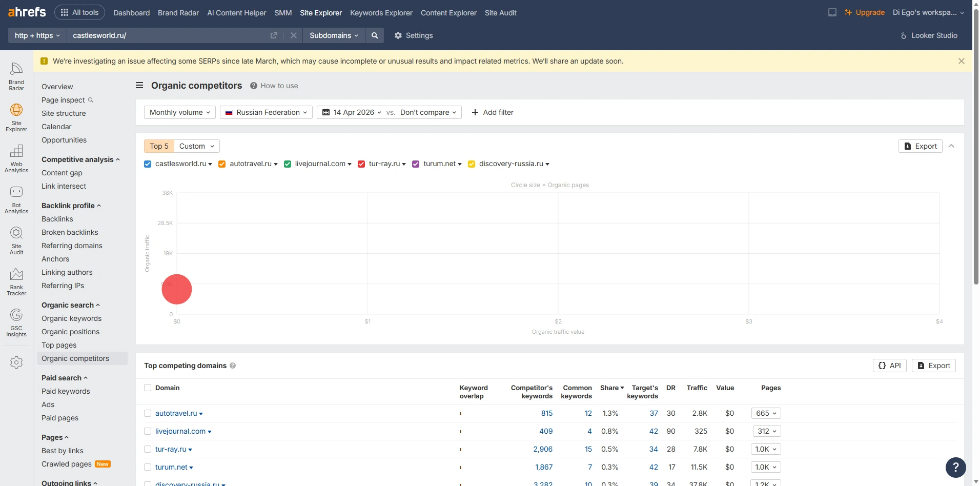Uncheck tur-ray.ru in the chart legend

(x=361, y=164)
